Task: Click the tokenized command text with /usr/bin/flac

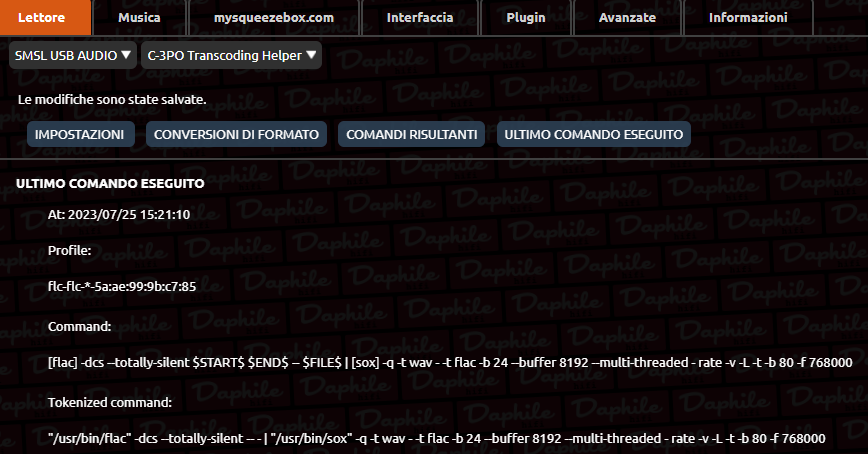Action: [437, 439]
